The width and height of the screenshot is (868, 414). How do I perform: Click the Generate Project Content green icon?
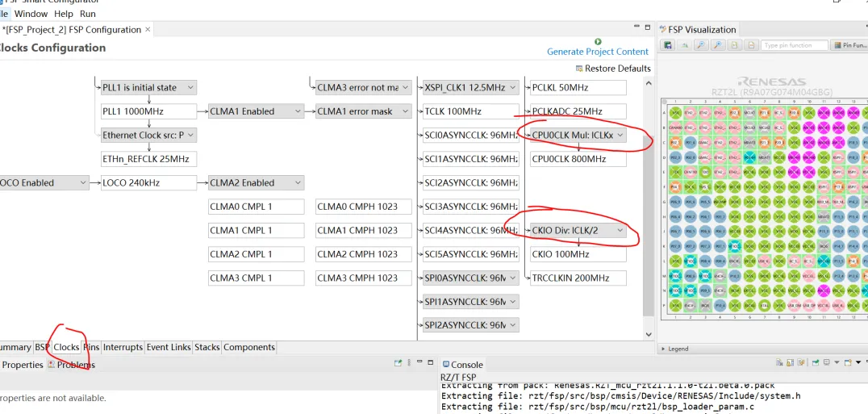click(597, 41)
